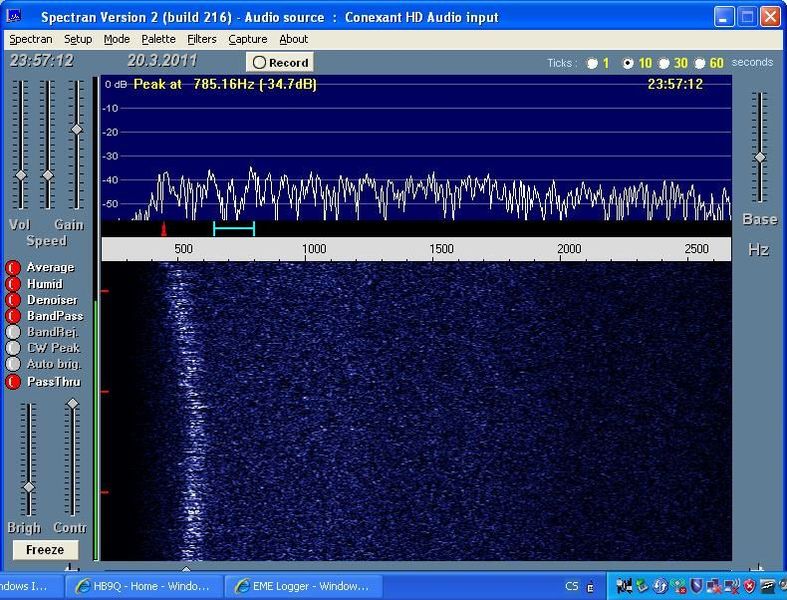Switch to HB9Q - Home taskbar window
The image size is (787, 600).
[143, 586]
